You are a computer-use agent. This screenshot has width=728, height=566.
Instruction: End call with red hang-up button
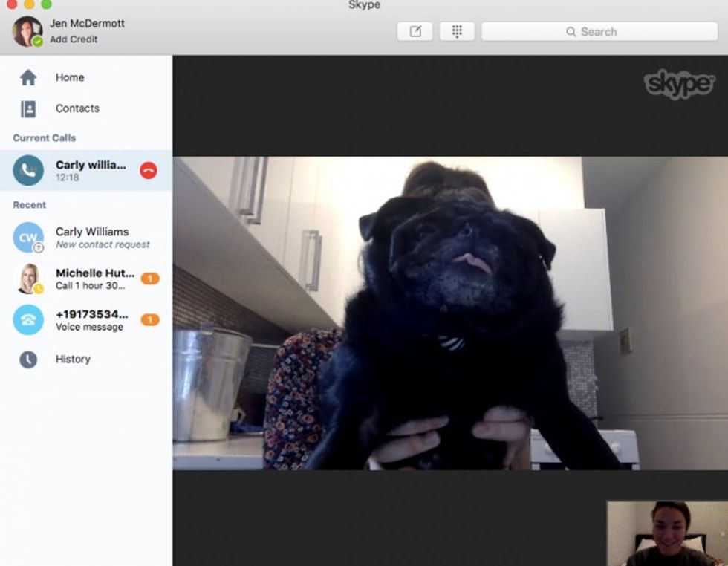(149, 170)
